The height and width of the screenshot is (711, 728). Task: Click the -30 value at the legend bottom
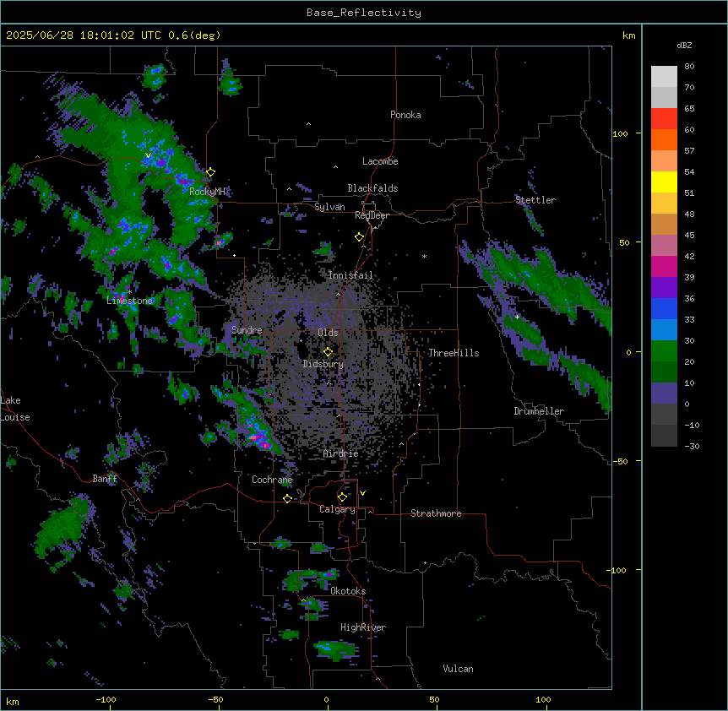(692, 446)
